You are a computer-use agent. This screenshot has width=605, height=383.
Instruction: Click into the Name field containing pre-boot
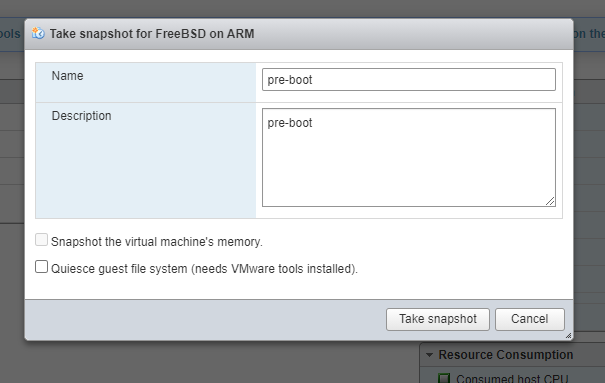409,79
